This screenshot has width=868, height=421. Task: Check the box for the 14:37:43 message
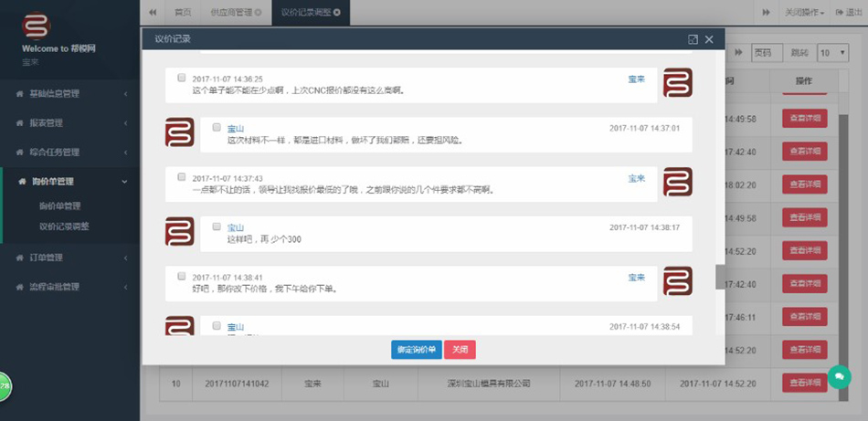pyautogui.click(x=181, y=177)
